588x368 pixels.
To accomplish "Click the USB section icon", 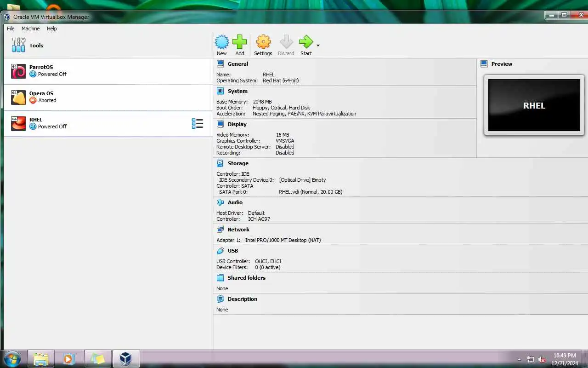I will 220,251.
